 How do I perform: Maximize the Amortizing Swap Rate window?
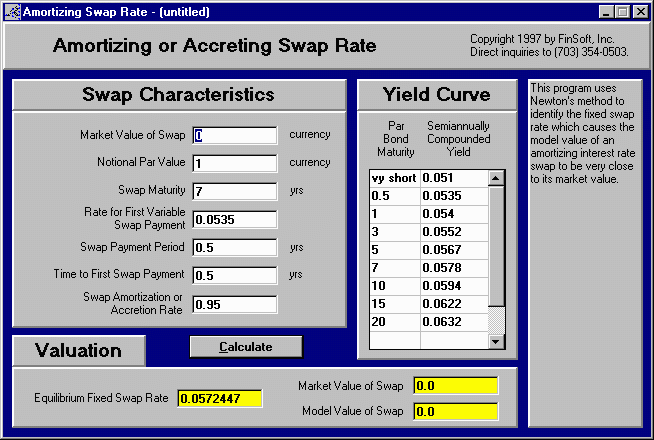pos(623,11)
